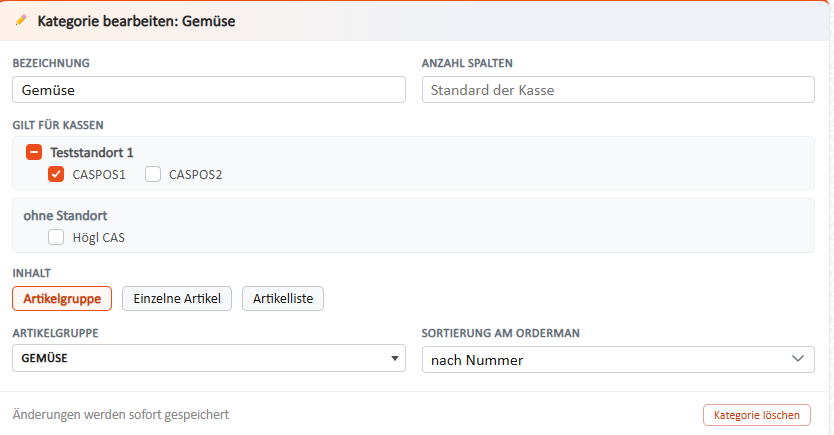Screen dimensions: 834x435
Task: Focus the Anzahl Spalten input field
Action: tap(618, 90)
